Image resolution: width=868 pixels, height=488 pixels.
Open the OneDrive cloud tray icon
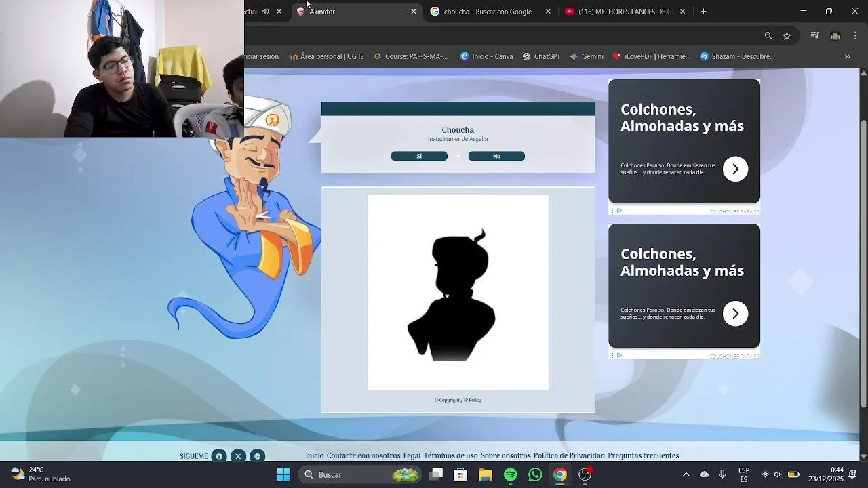tap(704, 474)
